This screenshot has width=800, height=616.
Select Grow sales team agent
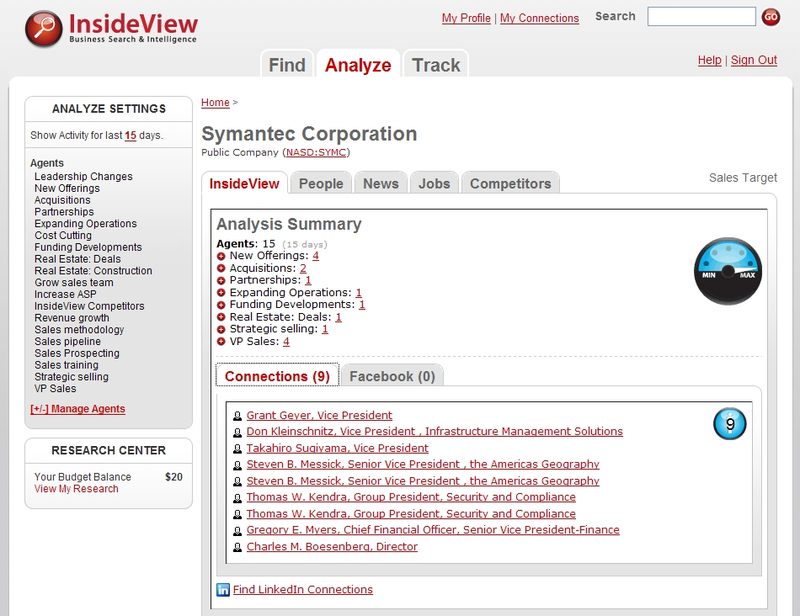[74, 283]
